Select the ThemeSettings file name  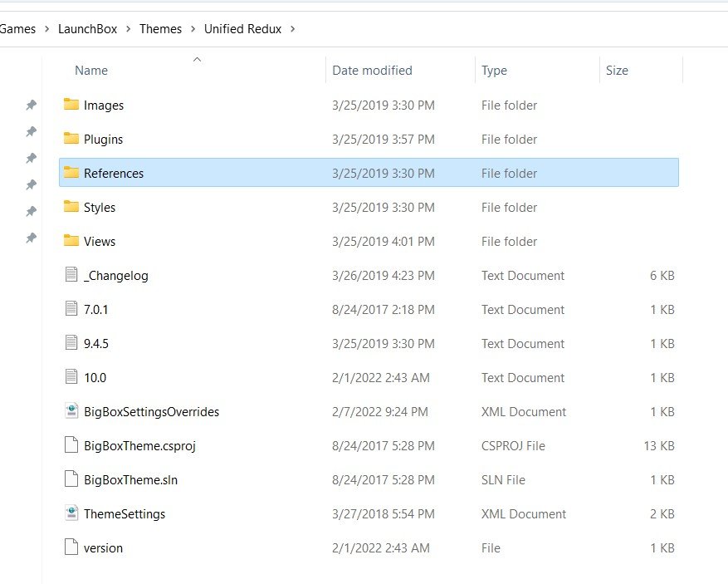click(x=125, y=514)
